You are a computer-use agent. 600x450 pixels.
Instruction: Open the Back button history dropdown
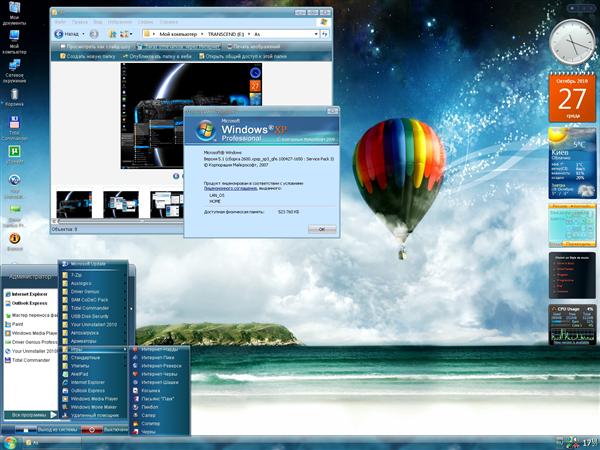tap(83, 34)
